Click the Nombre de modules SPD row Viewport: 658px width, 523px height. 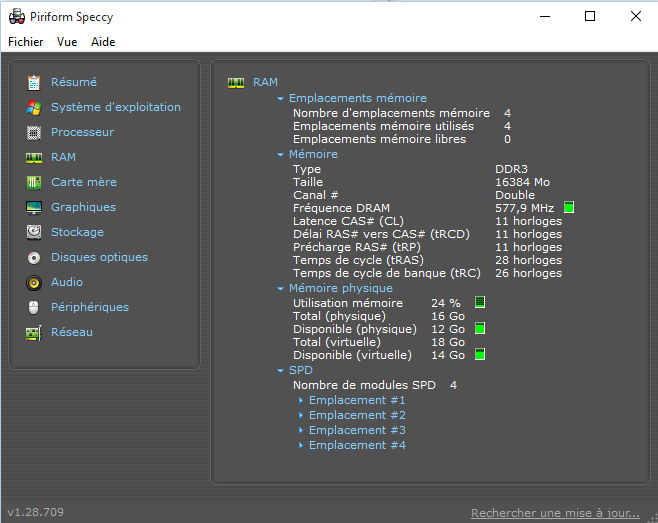point(375,385)
